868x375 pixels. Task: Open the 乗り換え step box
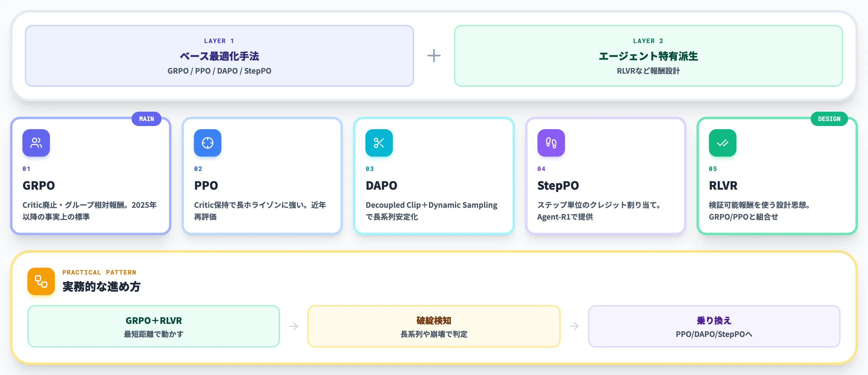(x=714, y=326)
